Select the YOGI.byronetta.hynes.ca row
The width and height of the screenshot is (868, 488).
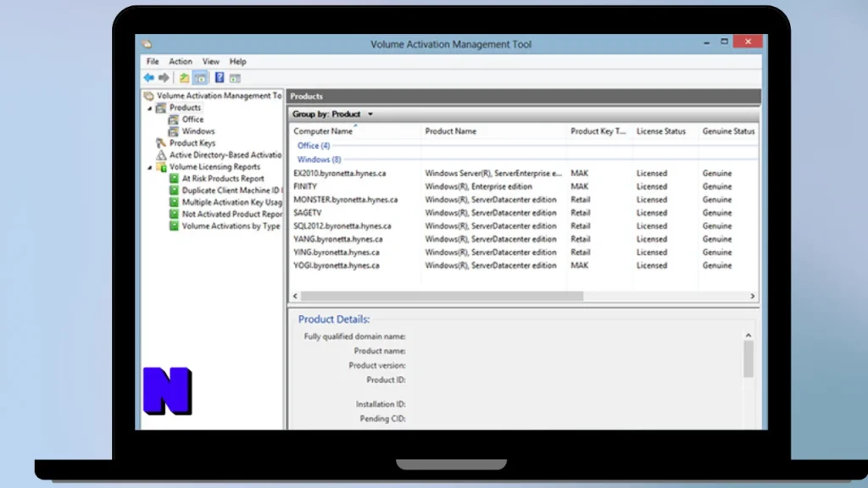(523, 265)
